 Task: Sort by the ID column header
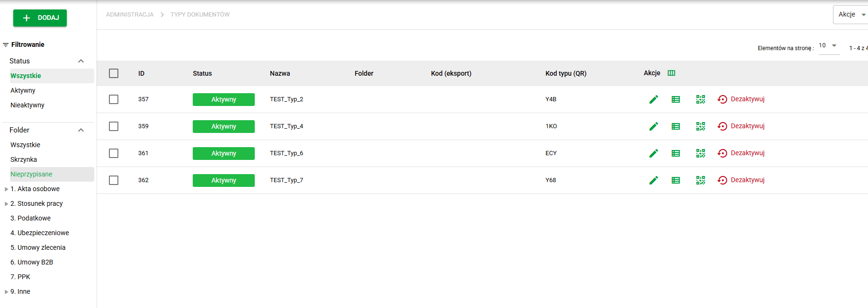click(x=141, y=73)
